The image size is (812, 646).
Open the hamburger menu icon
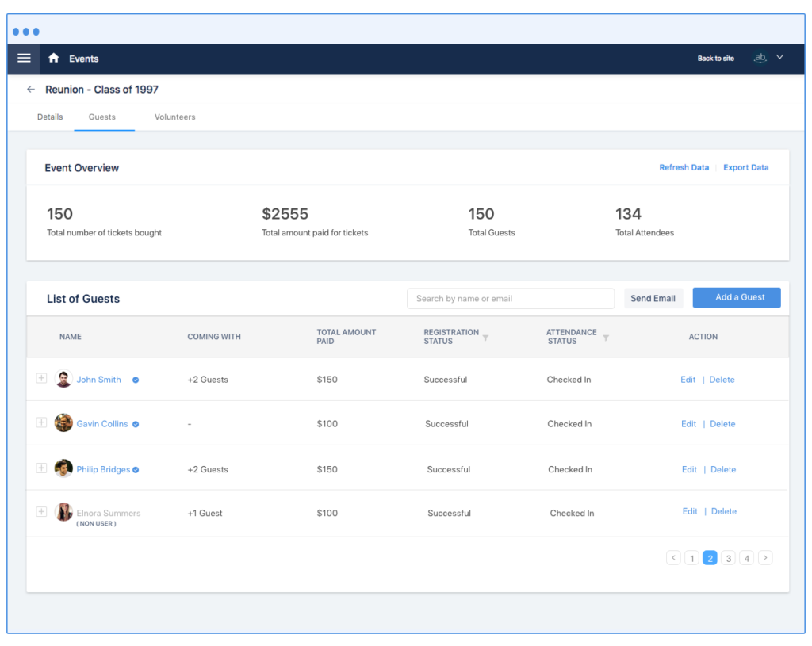[x=24, y=59]
